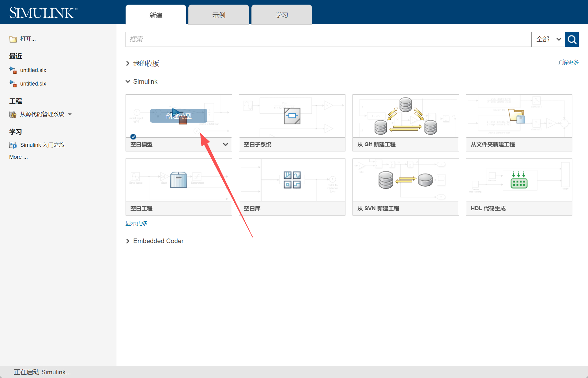Open the 空白模型 dropdown arrow
588x378 pixels.
[225, 144]
